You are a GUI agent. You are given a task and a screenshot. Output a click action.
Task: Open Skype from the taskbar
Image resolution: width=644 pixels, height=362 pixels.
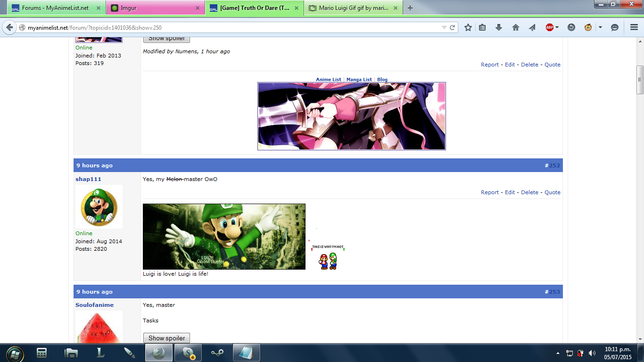tap(188, 353)
